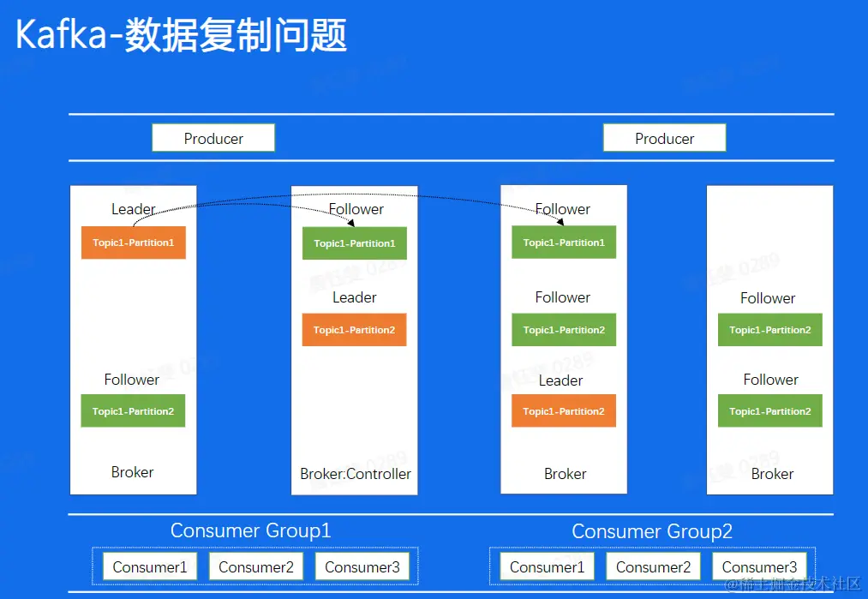Select Consumer2 in Consumer Group2
Image resolution: width=868 pixels, height=599 pixels.
[653, 567]
